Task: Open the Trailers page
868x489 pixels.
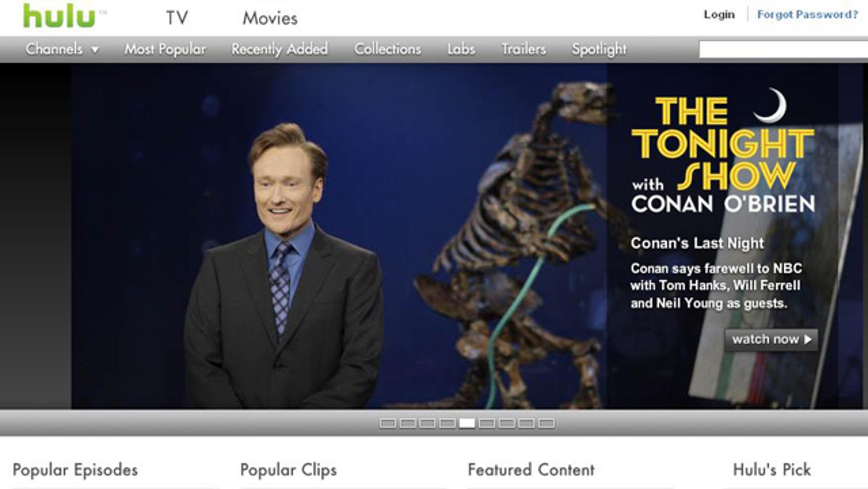Action: pyautogui.click(x=523, y=49)
